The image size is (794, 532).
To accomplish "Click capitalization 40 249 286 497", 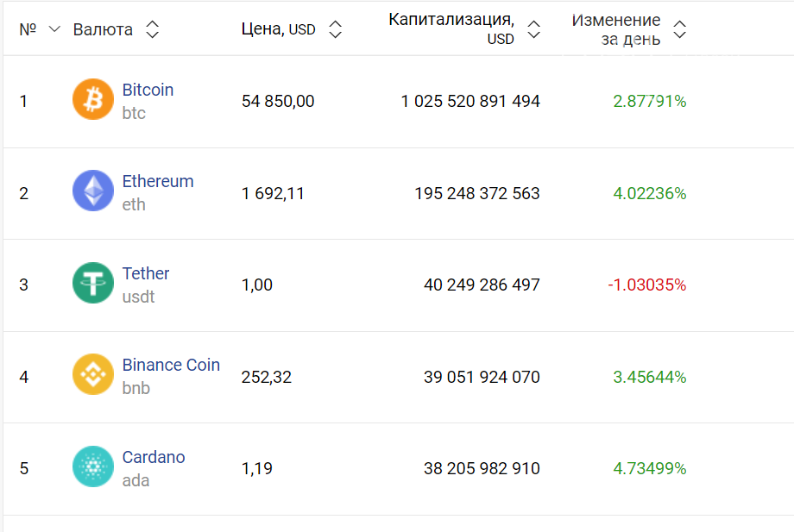I will pyautogui.click(x=482, y=285).
